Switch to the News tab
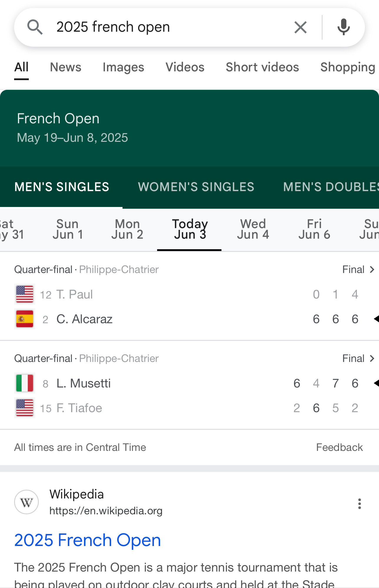This screenshot has width=379, height=588. (66, 67)
